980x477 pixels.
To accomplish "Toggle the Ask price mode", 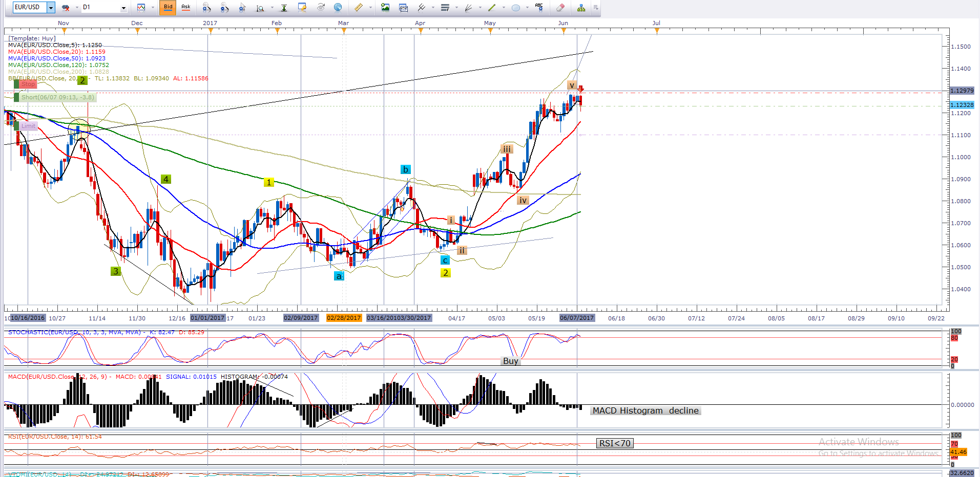I will [186, 8].
